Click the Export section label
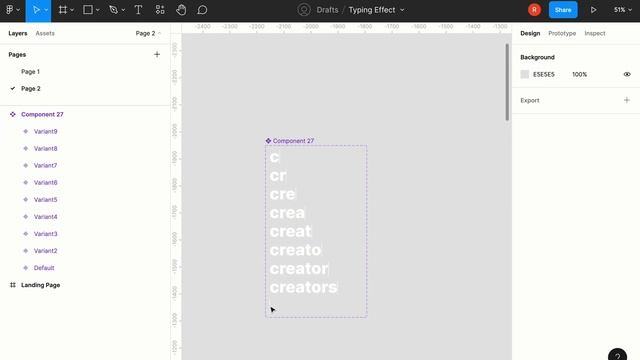 (x=529, y=100)
